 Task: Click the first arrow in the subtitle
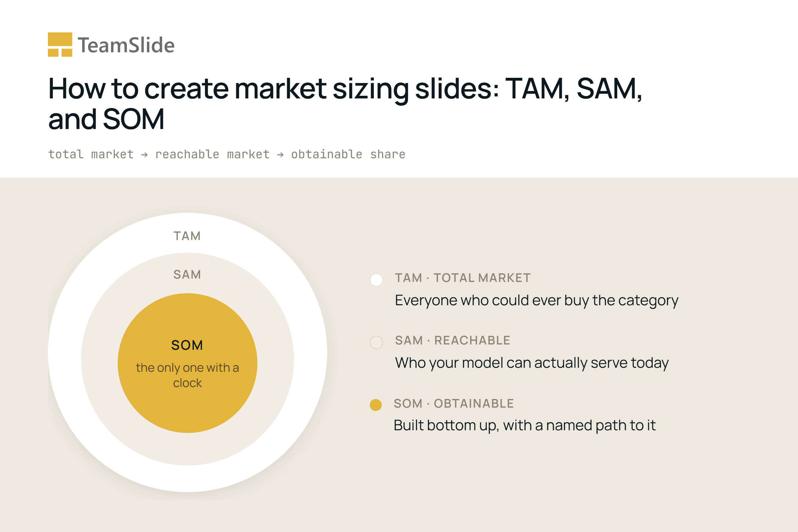[145, 155]
